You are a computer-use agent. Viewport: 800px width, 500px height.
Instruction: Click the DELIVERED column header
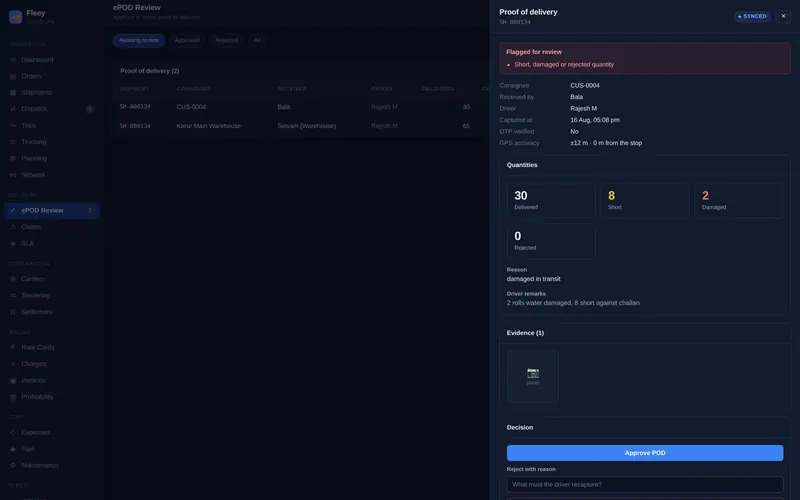click(438, 89)
